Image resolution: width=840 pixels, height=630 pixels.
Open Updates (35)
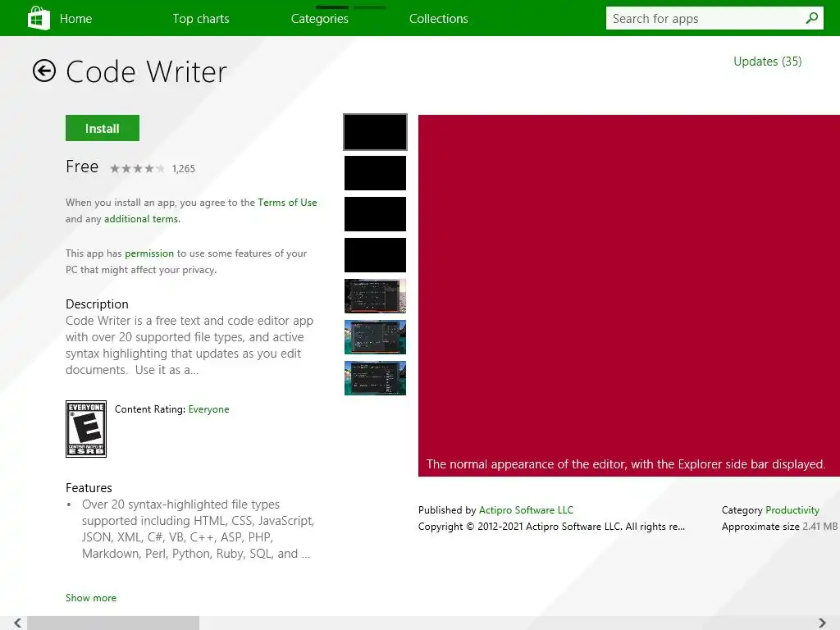click(767, 62)
